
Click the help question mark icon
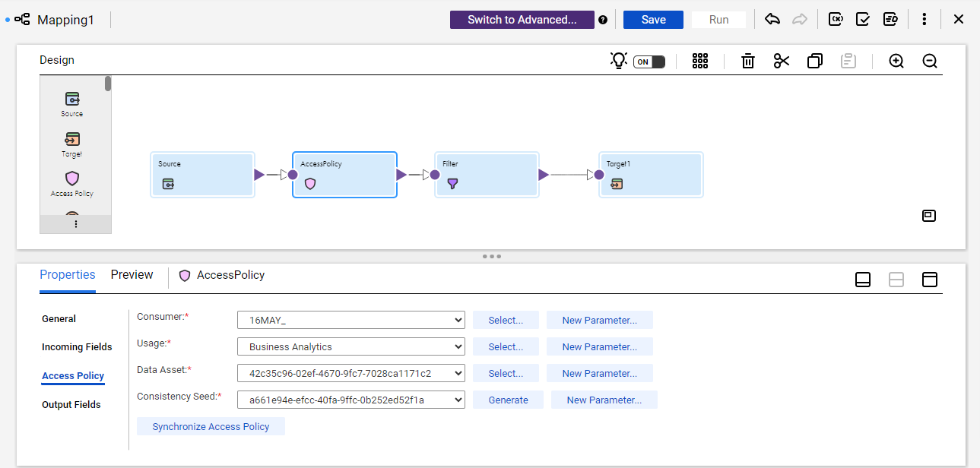click(603, 20)
